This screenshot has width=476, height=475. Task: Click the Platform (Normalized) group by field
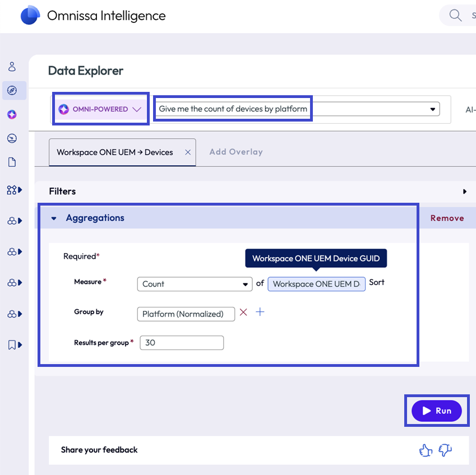[186, 314]
